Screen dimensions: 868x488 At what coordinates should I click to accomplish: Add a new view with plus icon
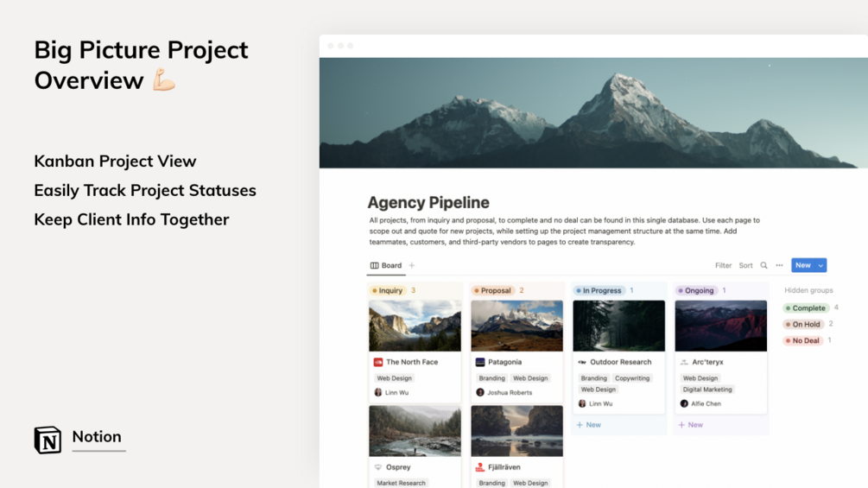tap(412, 265)
